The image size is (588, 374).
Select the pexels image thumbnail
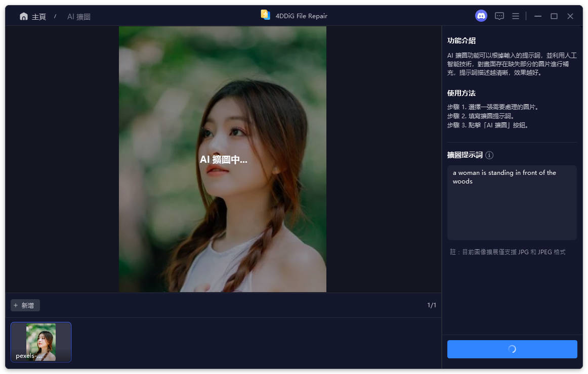tap(40, 342)
